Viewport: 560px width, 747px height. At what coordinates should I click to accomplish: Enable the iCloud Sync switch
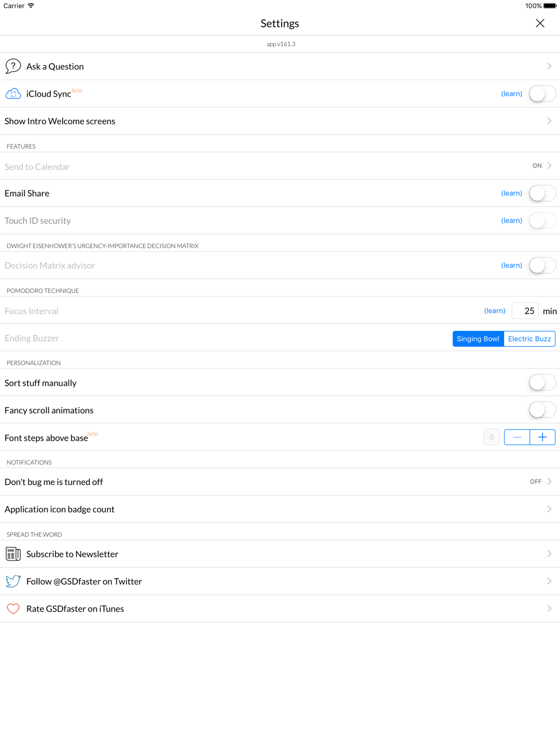pos(542,94)
